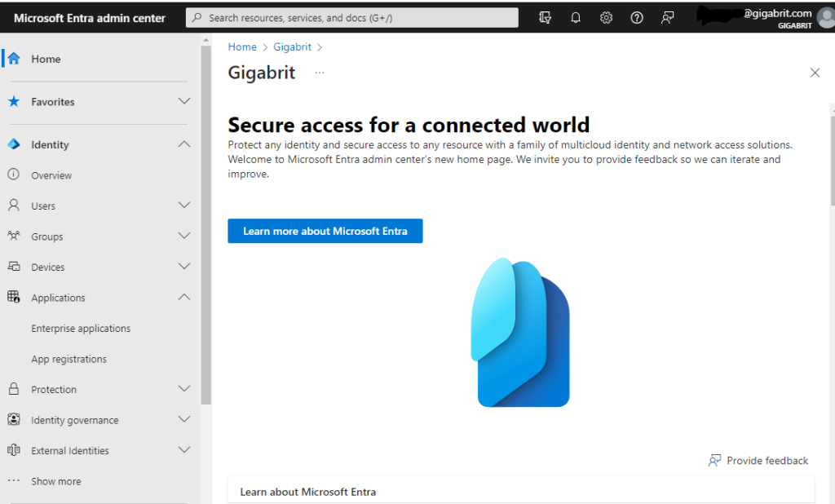Viewport: 835px width, 504px height.
Task: Open the account avatar menu
Action: coord(827,18)
